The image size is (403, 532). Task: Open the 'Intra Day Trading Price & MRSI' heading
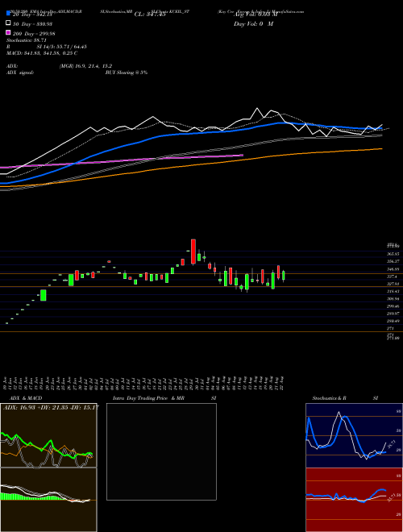click(x=164, y=398)
